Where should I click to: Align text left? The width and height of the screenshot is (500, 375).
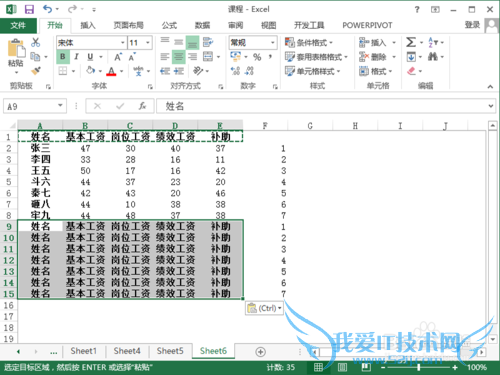click(x=165, y=57)
